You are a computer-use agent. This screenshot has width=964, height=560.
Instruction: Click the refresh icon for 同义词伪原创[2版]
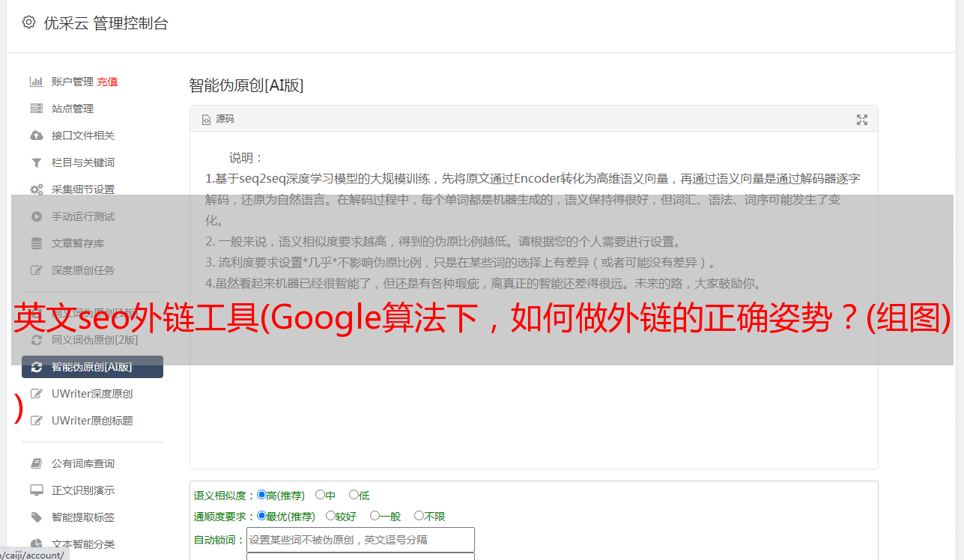click(x=36, y=340)
